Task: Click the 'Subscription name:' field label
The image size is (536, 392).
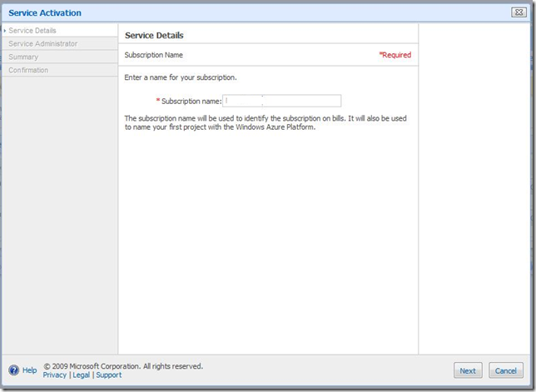Action: coord(191,102)
